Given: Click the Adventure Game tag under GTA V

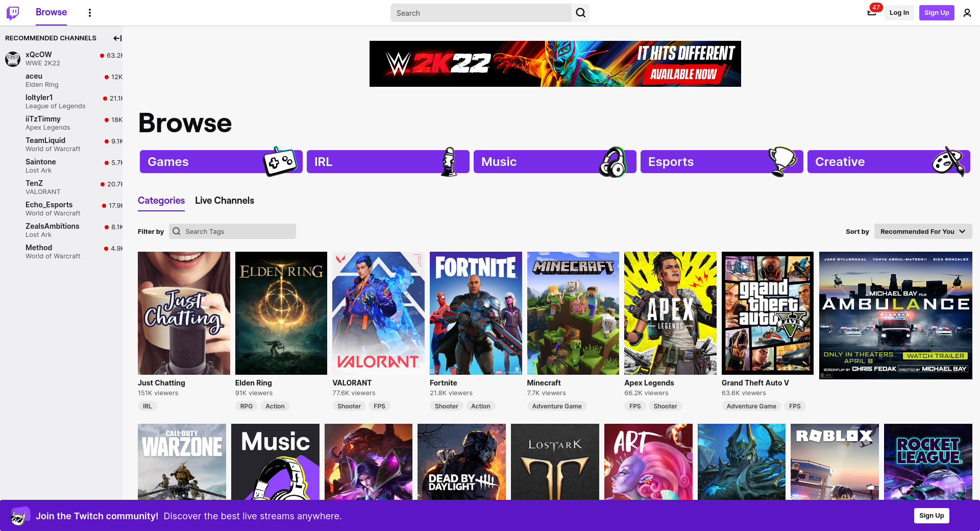Looking at the screenshot, I should [751, 406].
